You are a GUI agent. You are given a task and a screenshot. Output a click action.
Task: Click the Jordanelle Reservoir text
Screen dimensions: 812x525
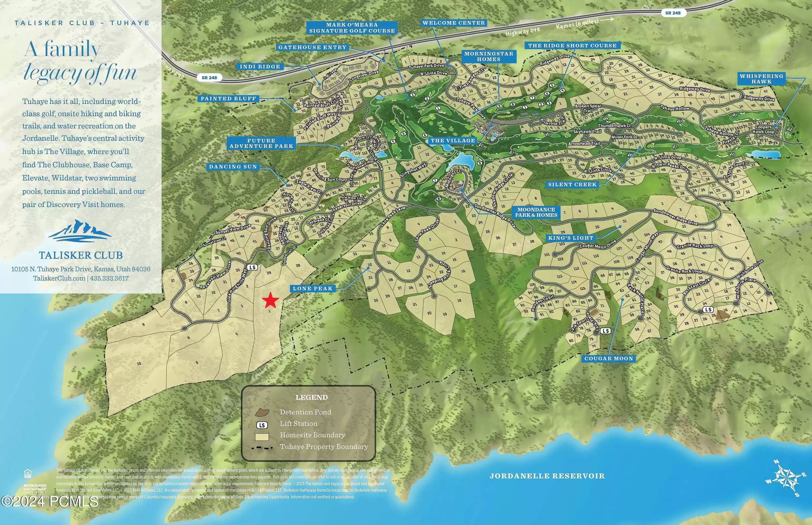(547, 476)
